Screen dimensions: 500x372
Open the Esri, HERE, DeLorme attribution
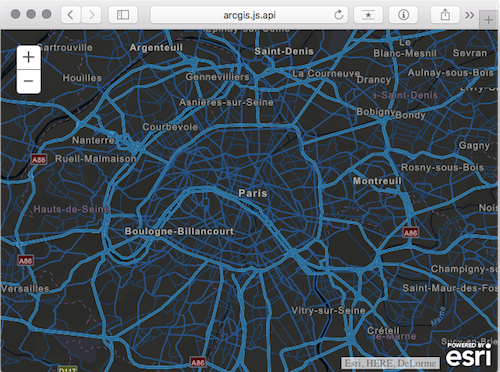(390, 363)
